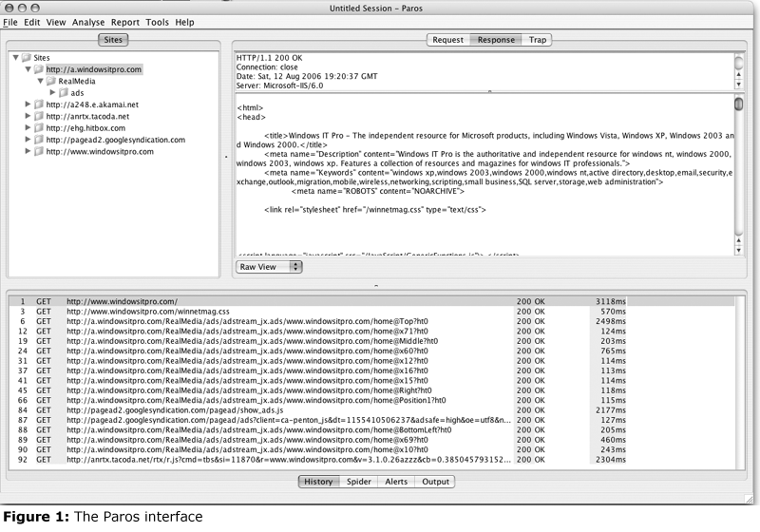Expand the www.windowsitpro.com site node
This screenshot has width=760, height=532.
click(x=28, y=151)
